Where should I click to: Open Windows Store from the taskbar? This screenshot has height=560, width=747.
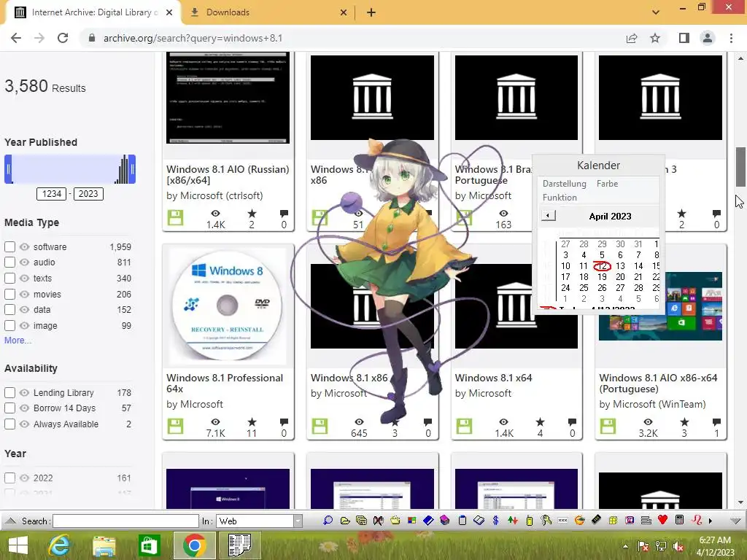pos(149,545)
